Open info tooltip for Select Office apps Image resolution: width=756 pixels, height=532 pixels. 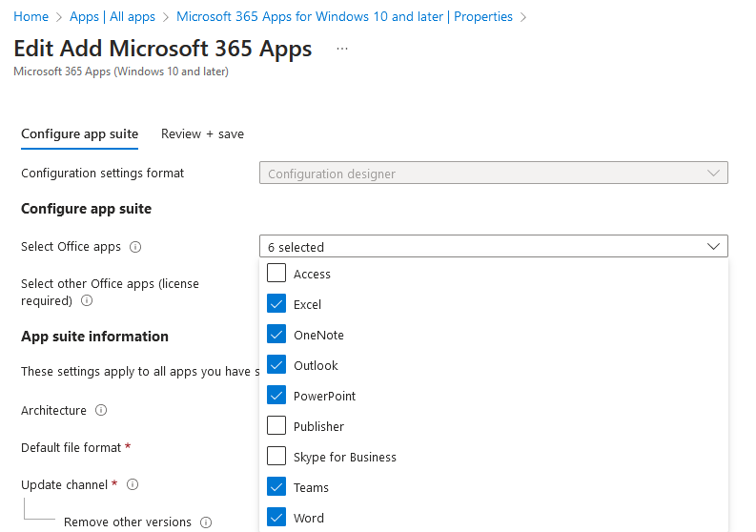tap(135, 247)
